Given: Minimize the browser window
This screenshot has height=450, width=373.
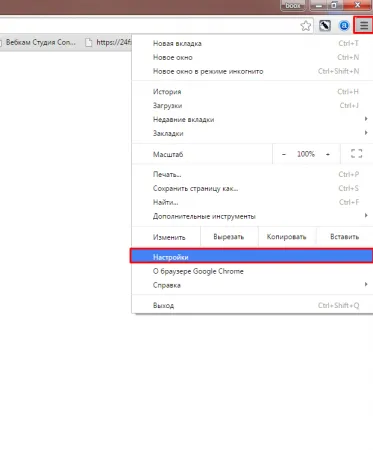Looking at the screenshot, I should (319, 5).
